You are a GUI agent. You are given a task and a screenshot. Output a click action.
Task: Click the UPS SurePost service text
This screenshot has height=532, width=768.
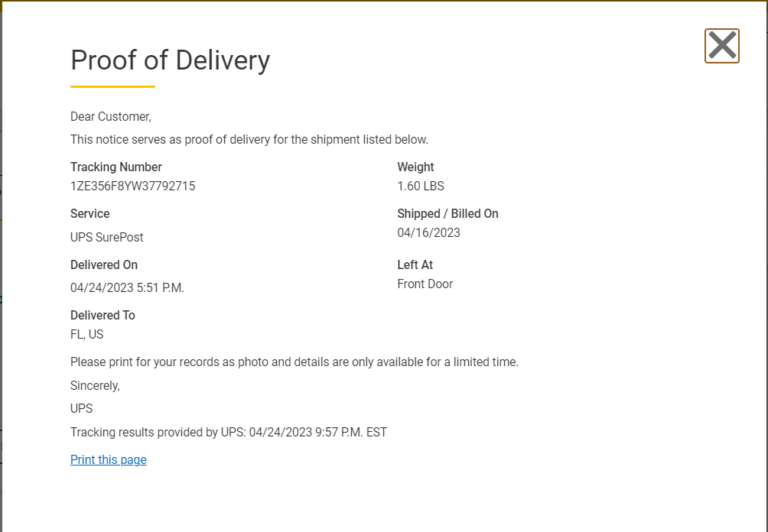pyautogui.click(x=107, y=237)
